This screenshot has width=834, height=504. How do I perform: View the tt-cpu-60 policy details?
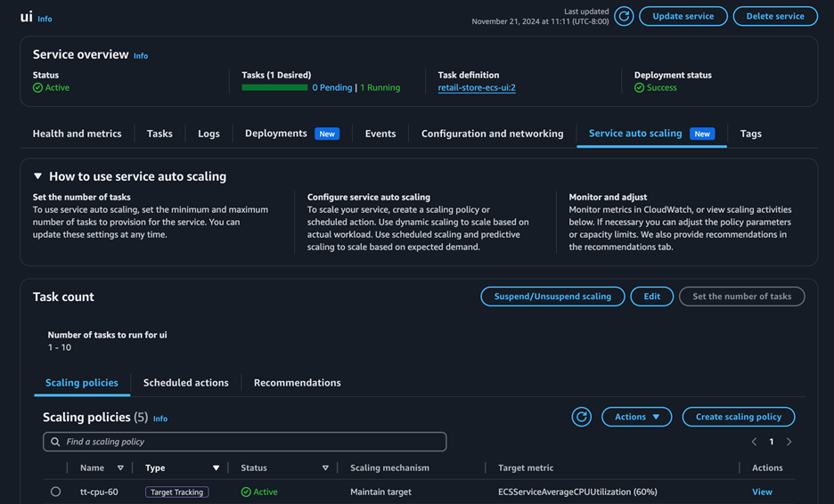pyautogui.click(x=762, y=492)
